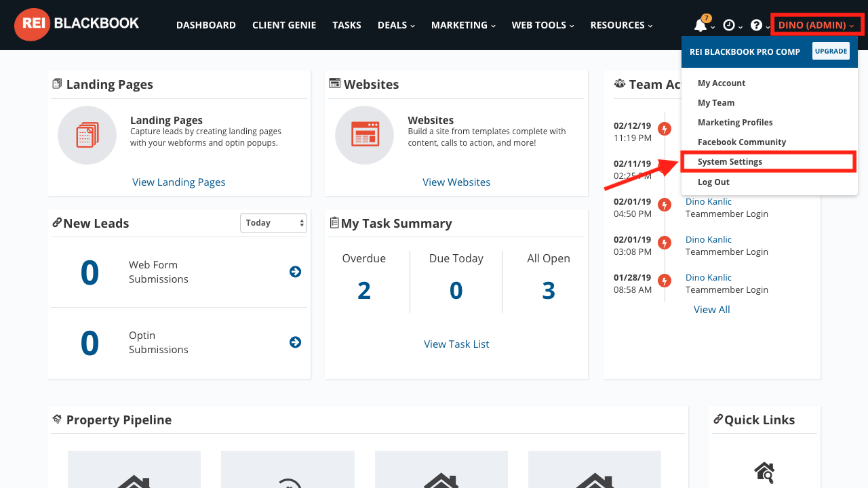868x488 pixels.
Task: Expand the Resources menu
Action: pyautogui.click(x=621, y=25)
